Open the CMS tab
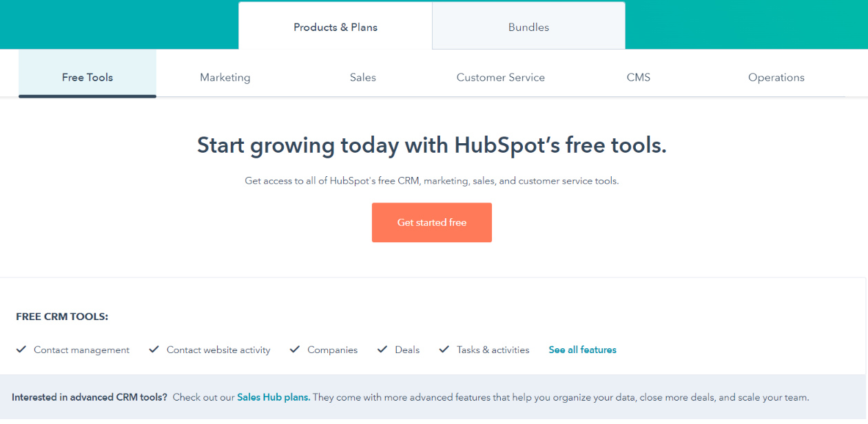868x424 pixels. [x=638, y=77]
